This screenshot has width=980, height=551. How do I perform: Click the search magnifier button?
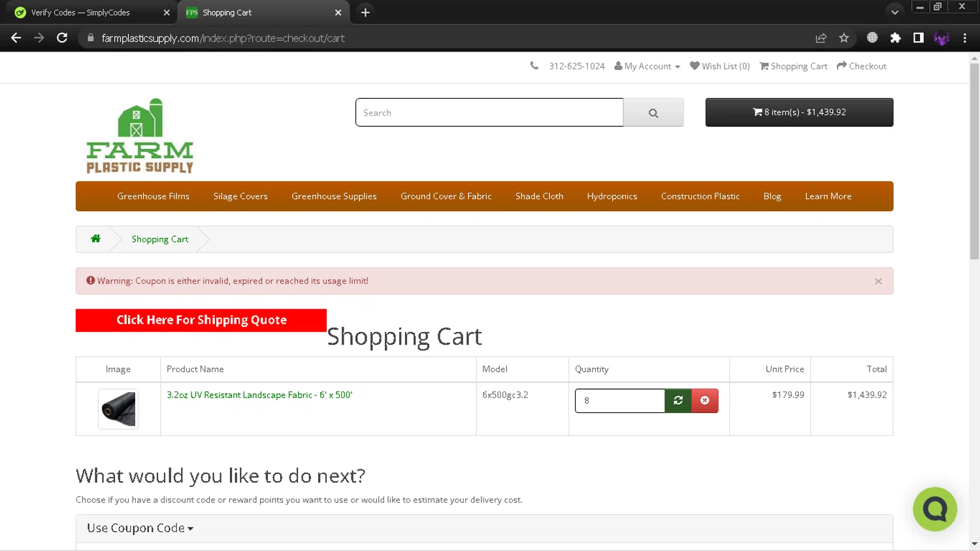(653, 112)
